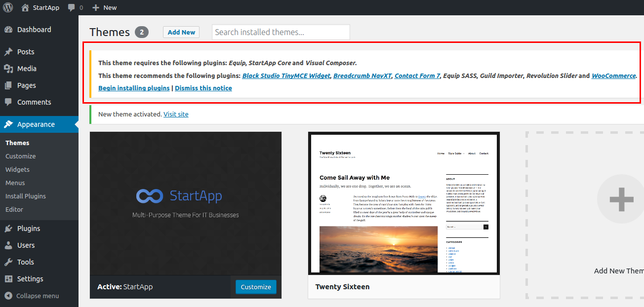The width and height of the screenshot is (644, 307).
Task: Click Dismiss this notice link
Action: pyautogui.click(x=203, y=88)
